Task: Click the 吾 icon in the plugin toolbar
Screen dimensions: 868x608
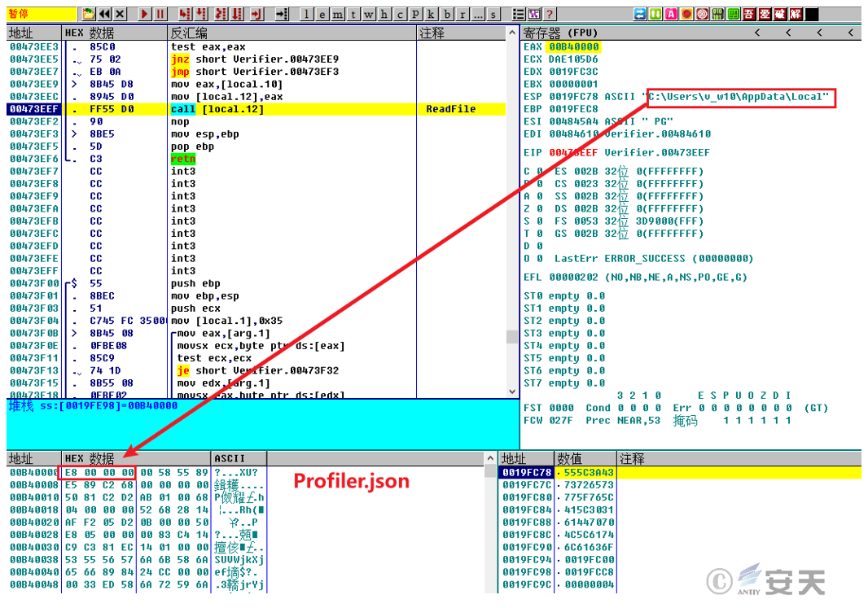Action: pos(748,14)
